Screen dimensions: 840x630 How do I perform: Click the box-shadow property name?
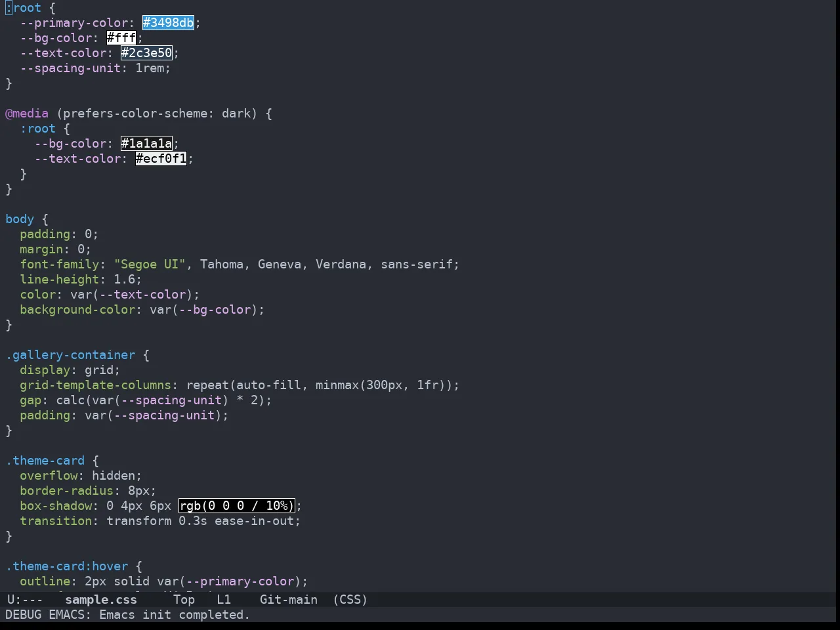coord(56,506)
